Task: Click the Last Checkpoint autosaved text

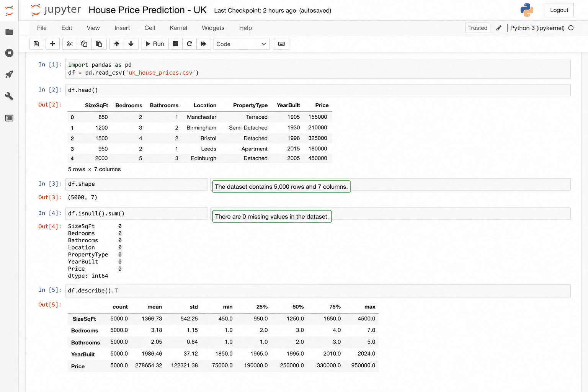Action: tap(273, 10)
